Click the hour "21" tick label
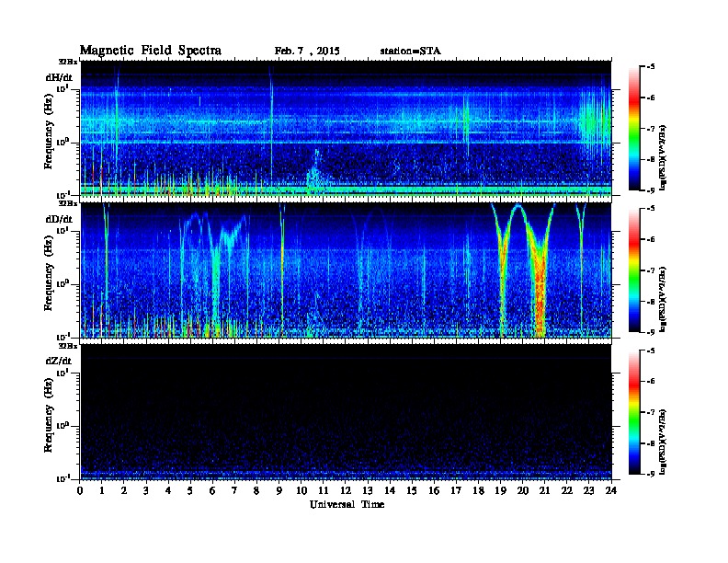This screenshot has width=728, height=563. click(544, 490)
